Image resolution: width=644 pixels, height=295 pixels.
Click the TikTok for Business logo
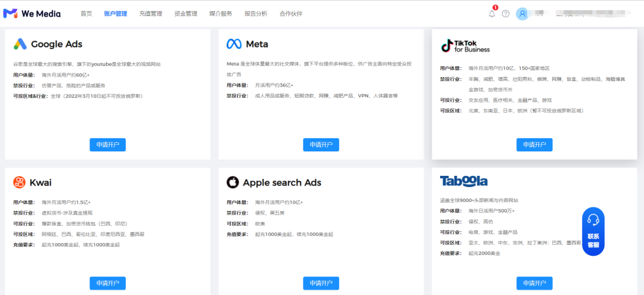465,46
